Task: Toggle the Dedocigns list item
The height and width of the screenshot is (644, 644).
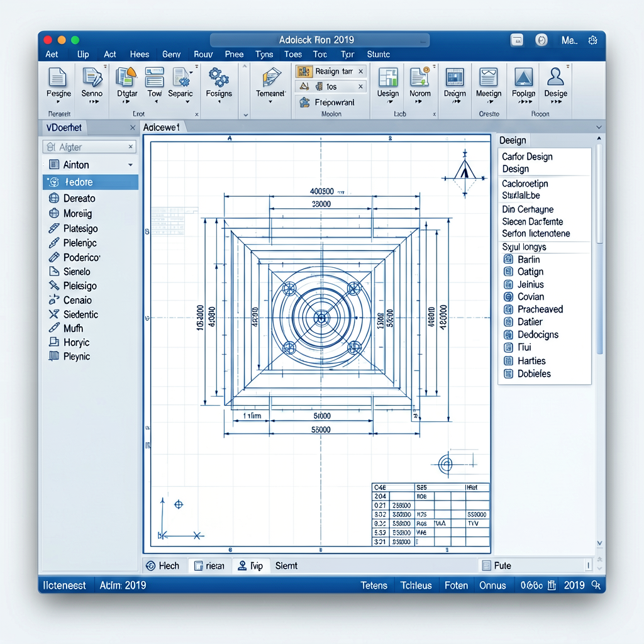Action: (x=508, y=335)
